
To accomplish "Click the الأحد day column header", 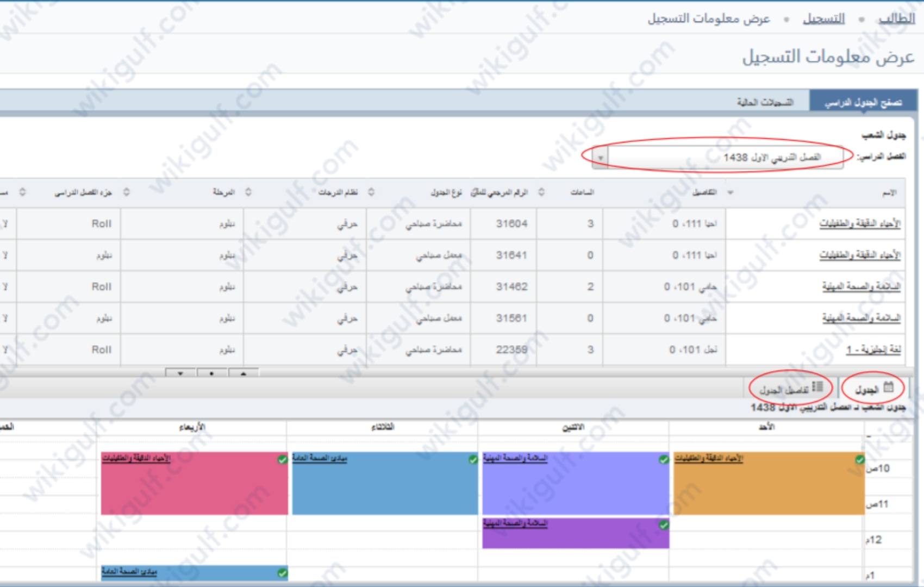I will click(x=766, y=427).
